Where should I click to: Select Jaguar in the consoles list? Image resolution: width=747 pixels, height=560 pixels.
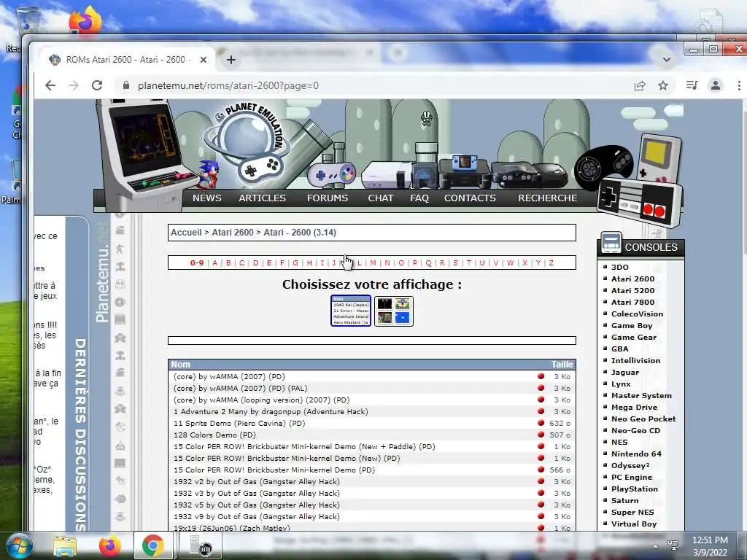(x=625, y=373)
